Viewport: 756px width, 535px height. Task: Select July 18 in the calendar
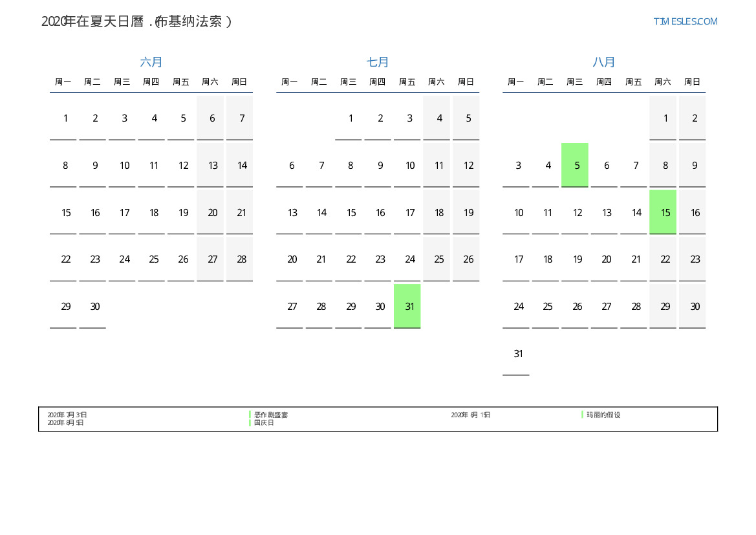(x=439, y=213)
